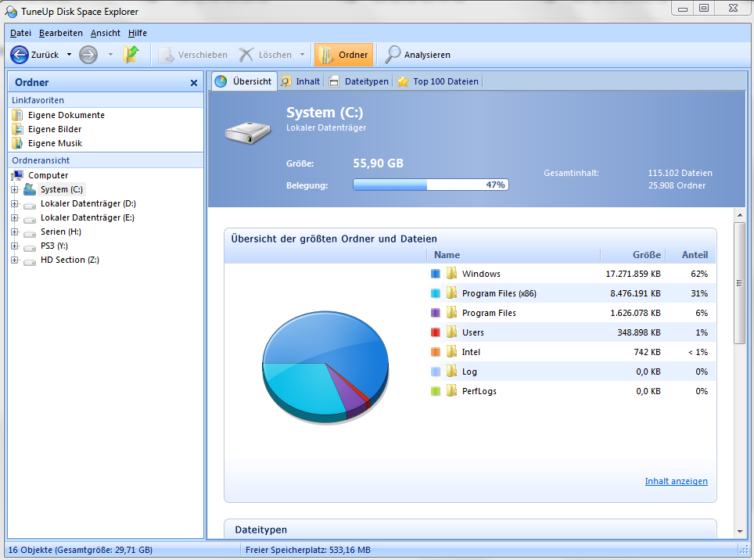Open the forward history dropdown arrow
Viewport: 754px width, 560px height.
[x=110, y=55]
